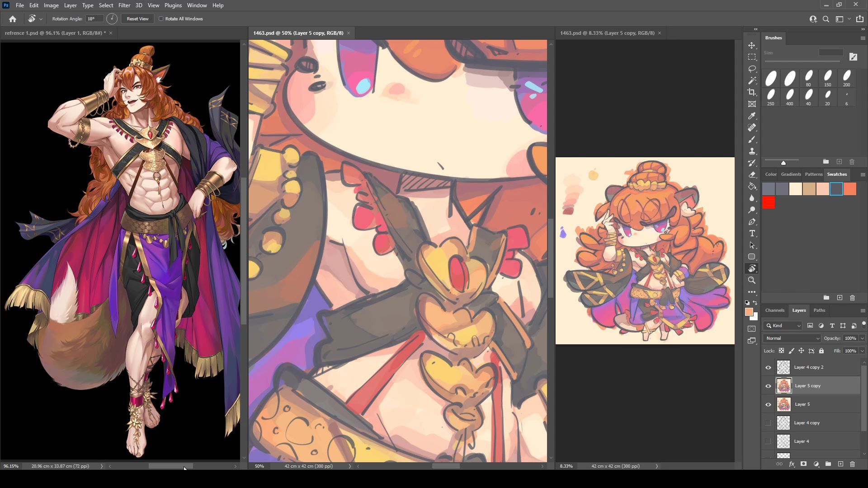Screen dimensions: 868x488
Task: Select the Zoom tool
Action: [x=752, y=280]
